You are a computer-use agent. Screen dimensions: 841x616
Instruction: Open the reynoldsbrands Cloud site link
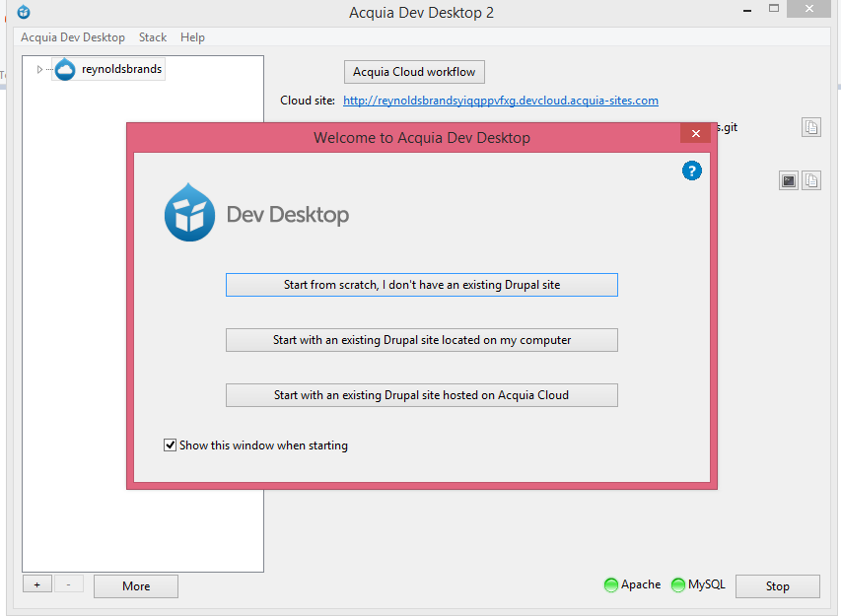[500, 100]
